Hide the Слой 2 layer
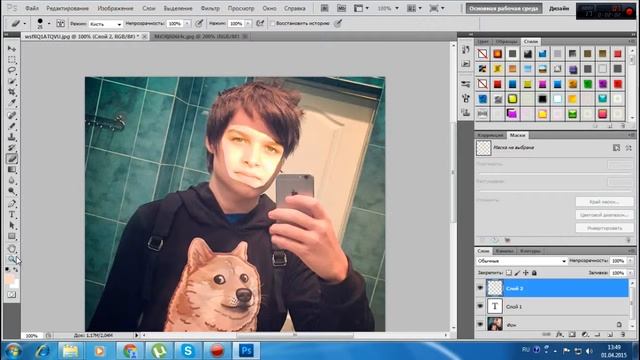This screenshot has width=640, height=360. click(x=480, y=288)
